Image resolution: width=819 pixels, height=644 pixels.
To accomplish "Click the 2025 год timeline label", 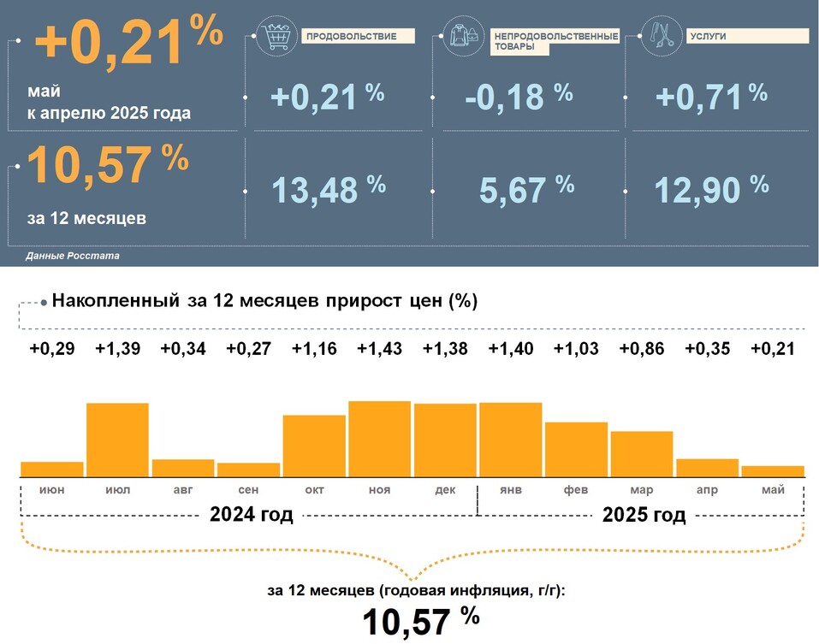I will [644, 515].
